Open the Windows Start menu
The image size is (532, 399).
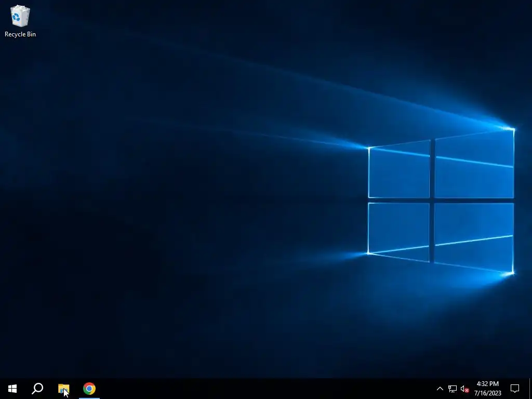coord(12,389)
